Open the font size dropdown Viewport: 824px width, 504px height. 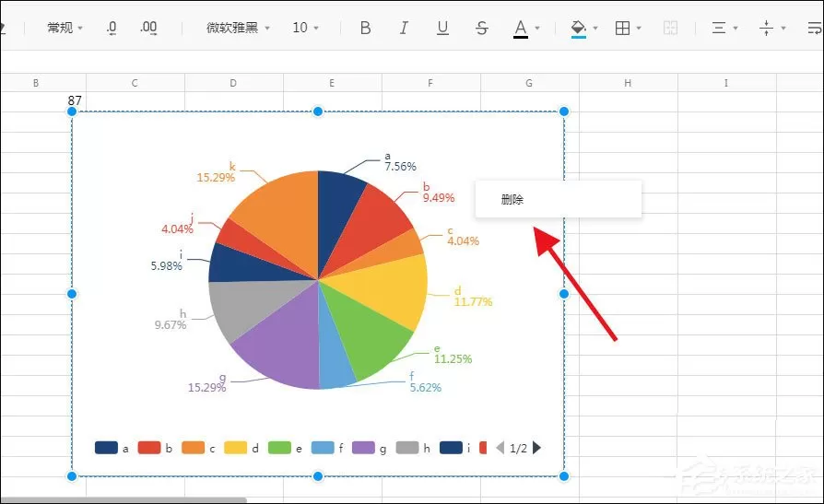pos(305,28)
